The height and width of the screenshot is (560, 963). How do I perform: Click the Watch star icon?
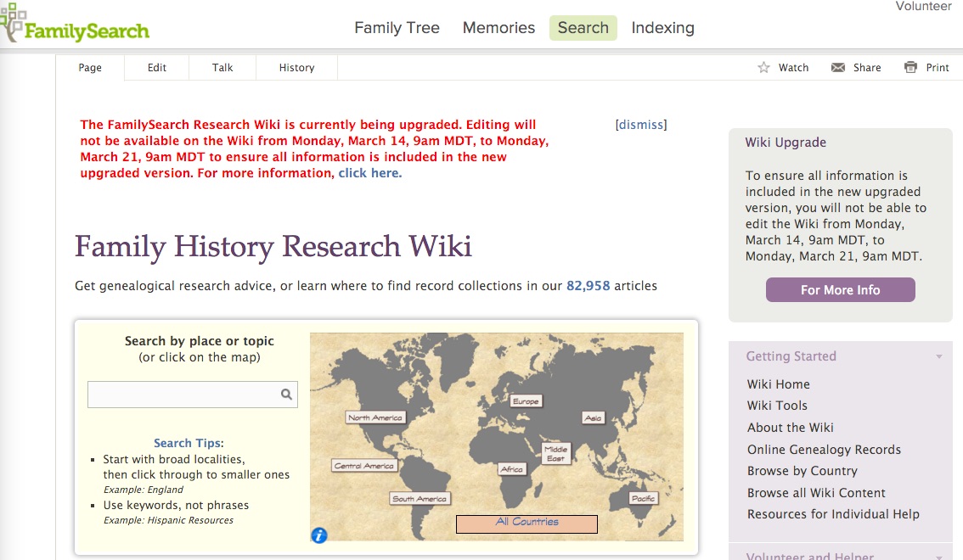(x=763, y=68)
